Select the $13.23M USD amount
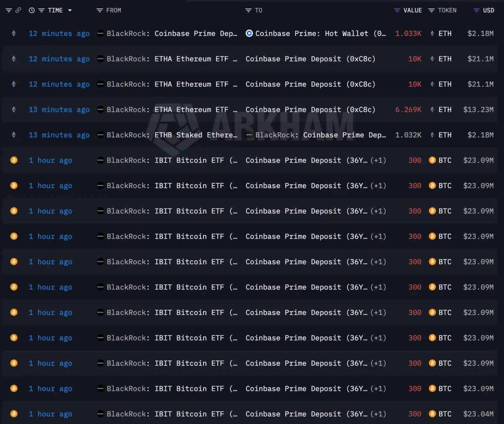The width and height of the screenshot is (504, 424). click(478, 110)
